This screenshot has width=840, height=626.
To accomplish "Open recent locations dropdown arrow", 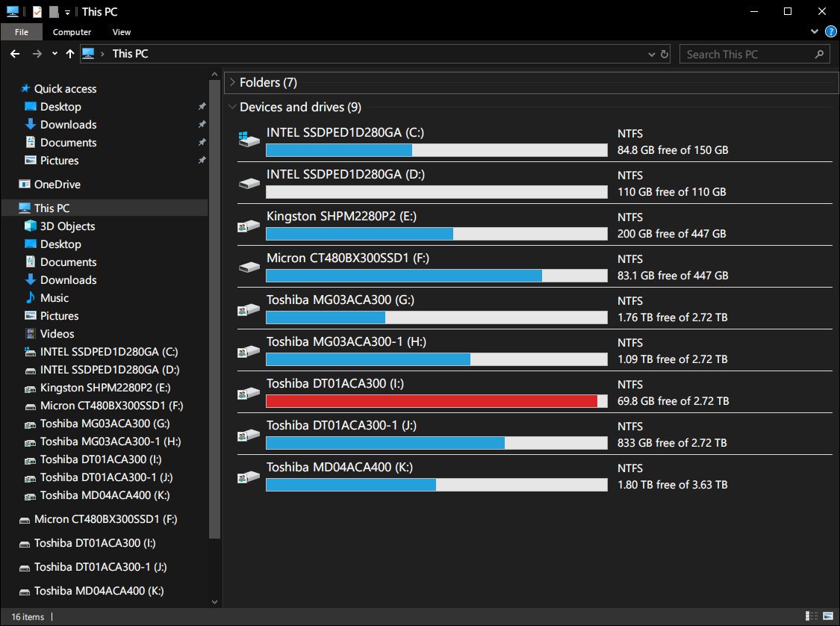I will [x=55, y=54].
